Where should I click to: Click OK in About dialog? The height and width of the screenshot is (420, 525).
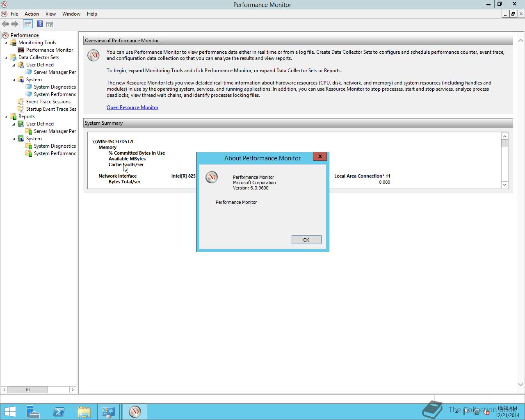tap(306, 240)
